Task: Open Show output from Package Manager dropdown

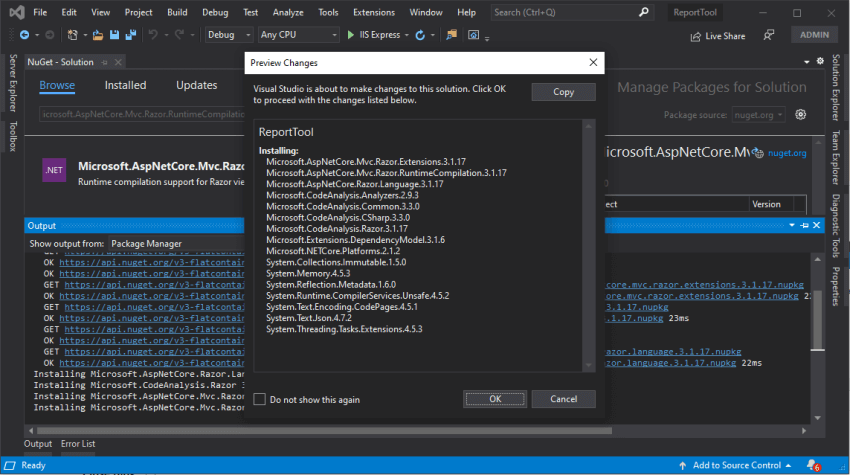Action: tap(177, 243)
